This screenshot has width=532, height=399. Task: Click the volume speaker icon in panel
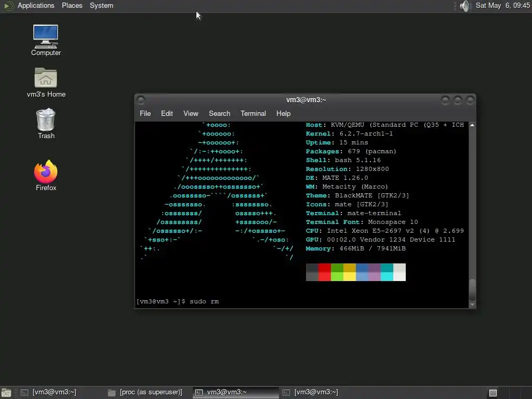[465, 6]
